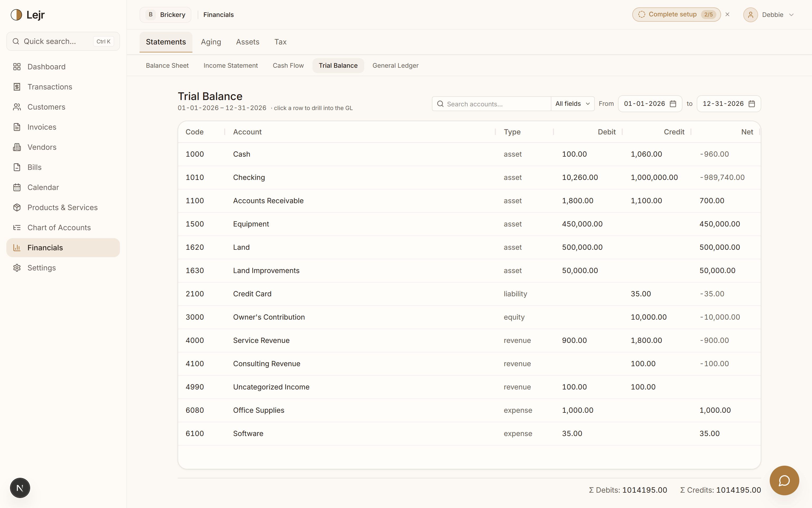The height and width of the screenshot is (508, 812).
Task: Switch to the Tax tab
Action: pos(280,42)
